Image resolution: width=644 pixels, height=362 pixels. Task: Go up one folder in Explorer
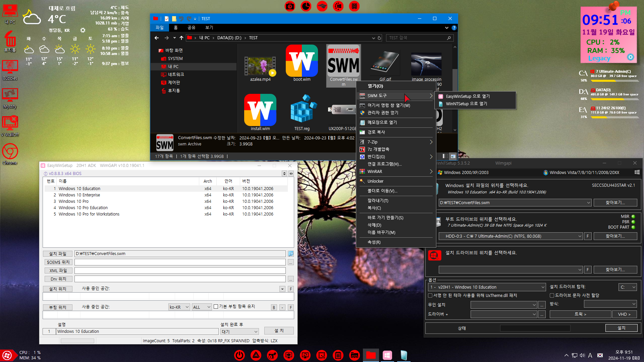(181, 38)
